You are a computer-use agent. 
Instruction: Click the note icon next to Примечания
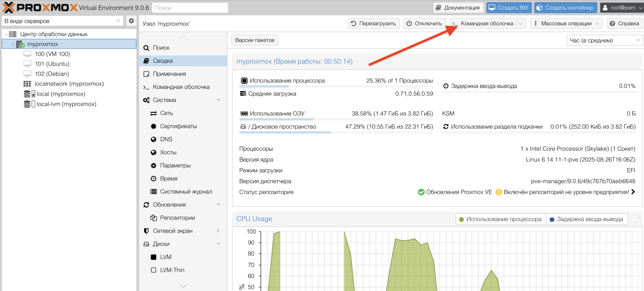[x=147, y=74]
